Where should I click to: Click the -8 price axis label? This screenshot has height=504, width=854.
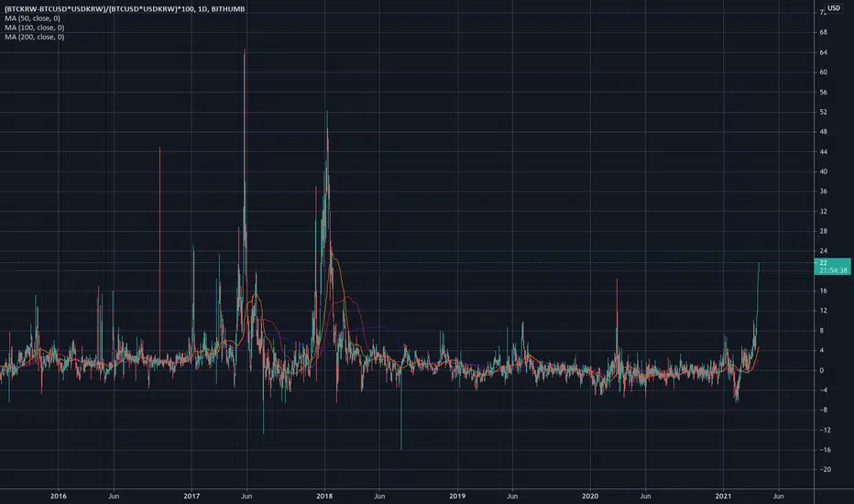(x=823, y=410)
